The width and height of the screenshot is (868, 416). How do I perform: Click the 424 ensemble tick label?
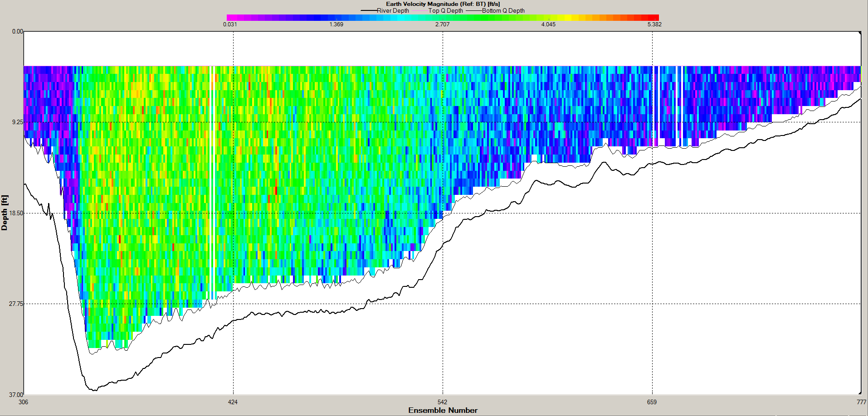233,402
